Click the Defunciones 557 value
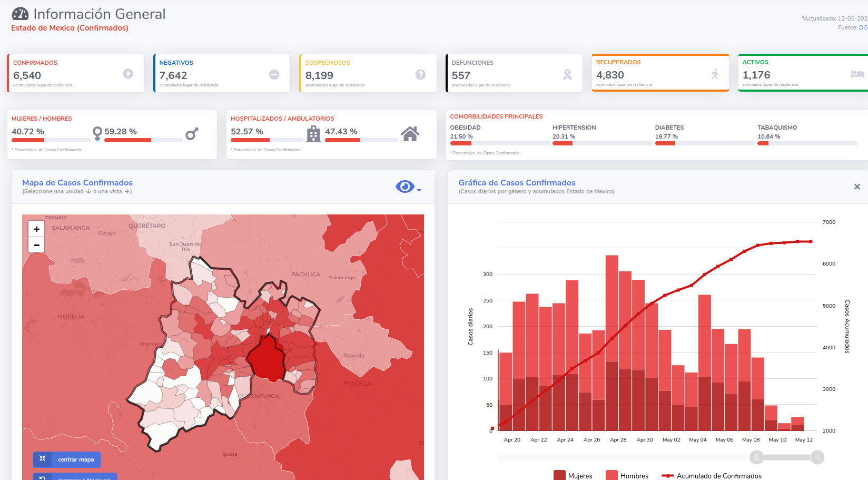This screenshot has height=480, width=868. [461, 75]
